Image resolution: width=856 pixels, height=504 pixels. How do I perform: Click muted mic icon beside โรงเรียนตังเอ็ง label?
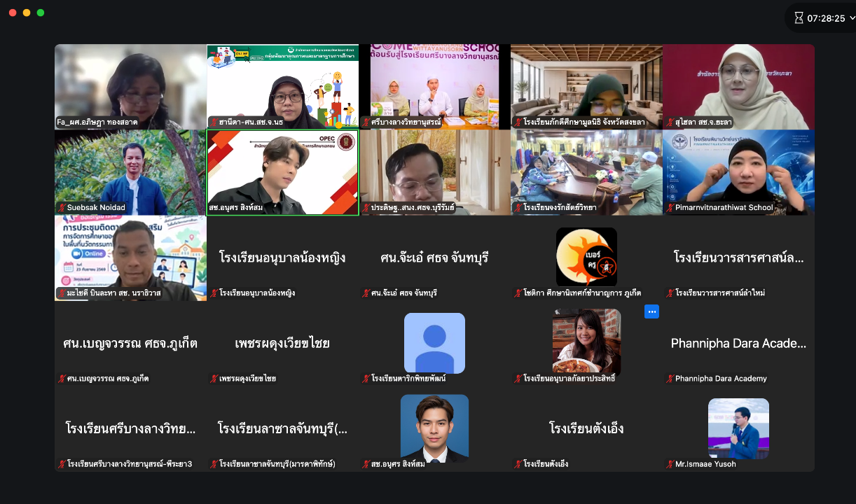pyautogui.click(x=518, y=464)
